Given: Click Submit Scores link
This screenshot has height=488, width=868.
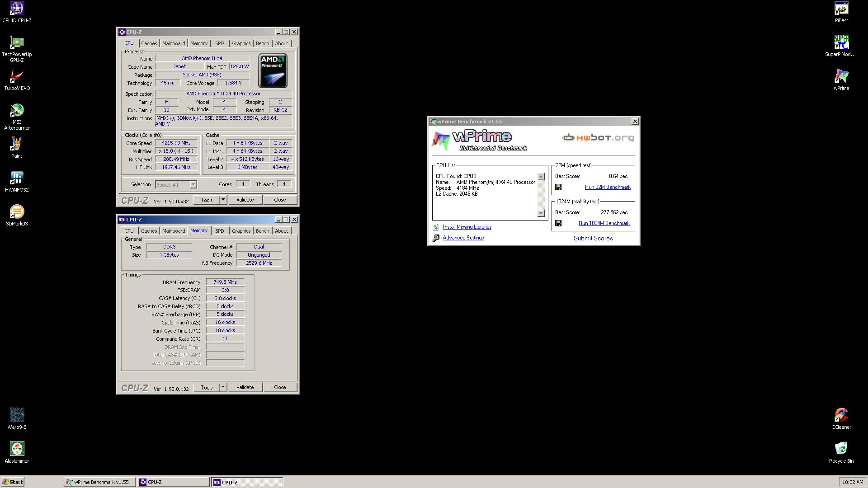Looking at the screenshot, I should (593, 239).
